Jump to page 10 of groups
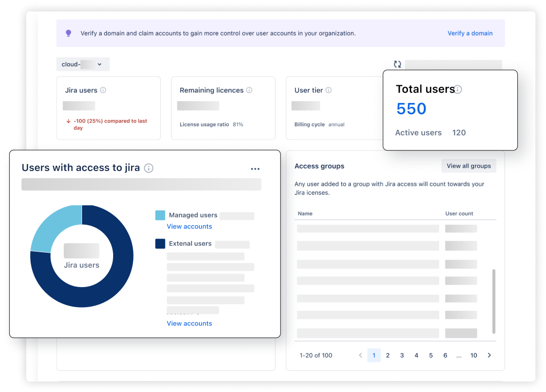 pos(474,355)
